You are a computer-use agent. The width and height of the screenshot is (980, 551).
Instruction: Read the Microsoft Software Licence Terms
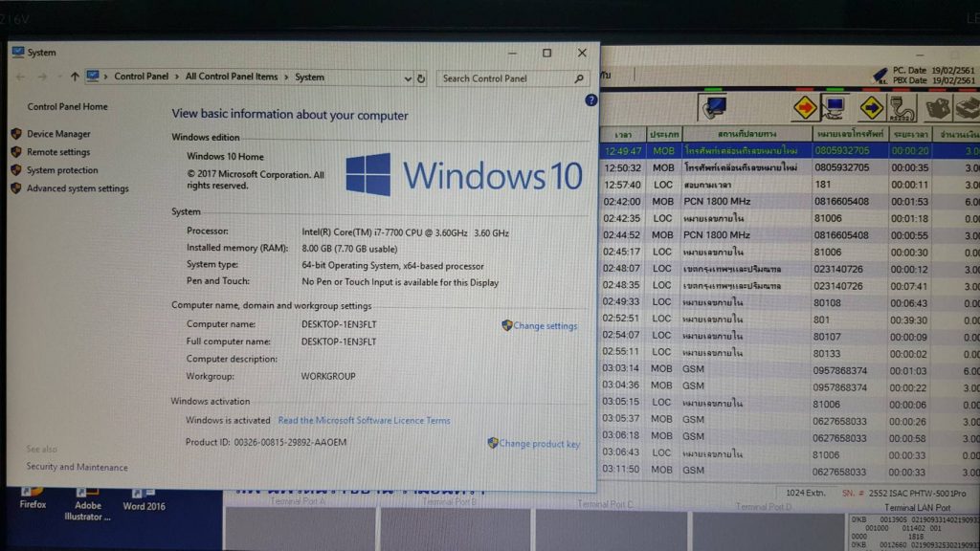tap(364, 420)
